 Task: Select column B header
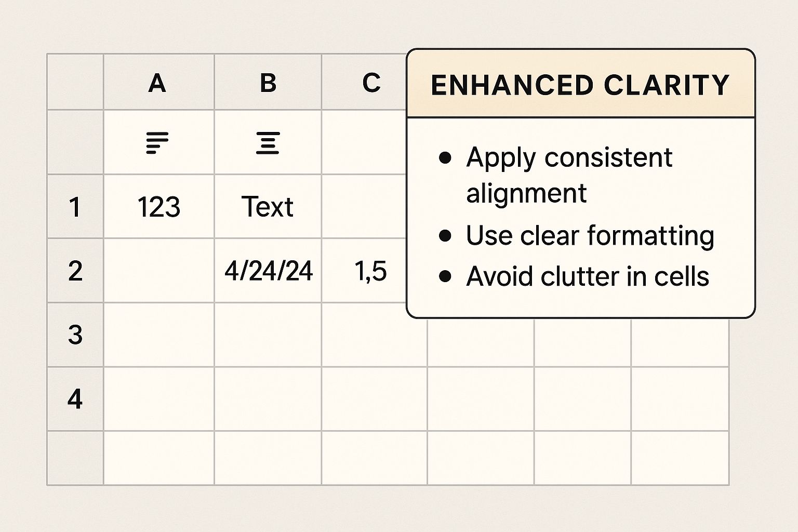(x=268, y=83)
